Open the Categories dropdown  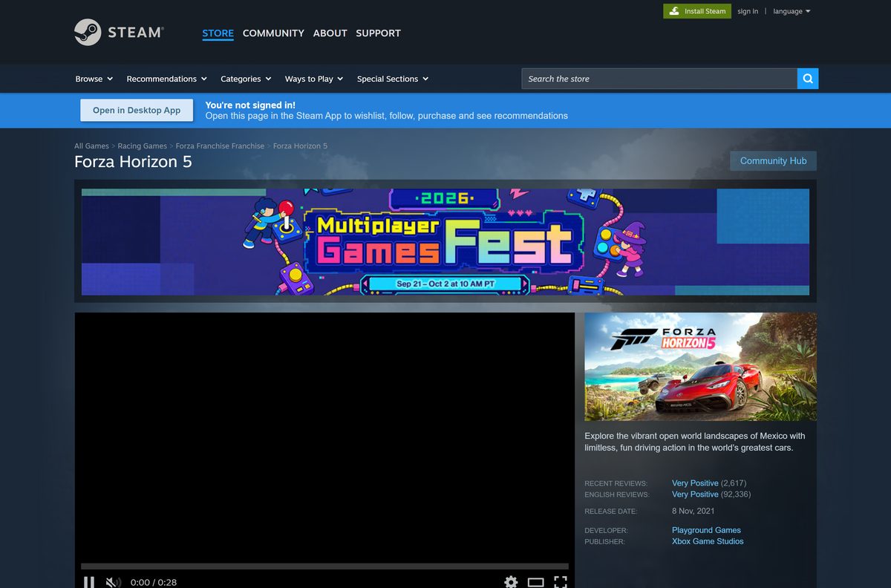pos(246,79)
